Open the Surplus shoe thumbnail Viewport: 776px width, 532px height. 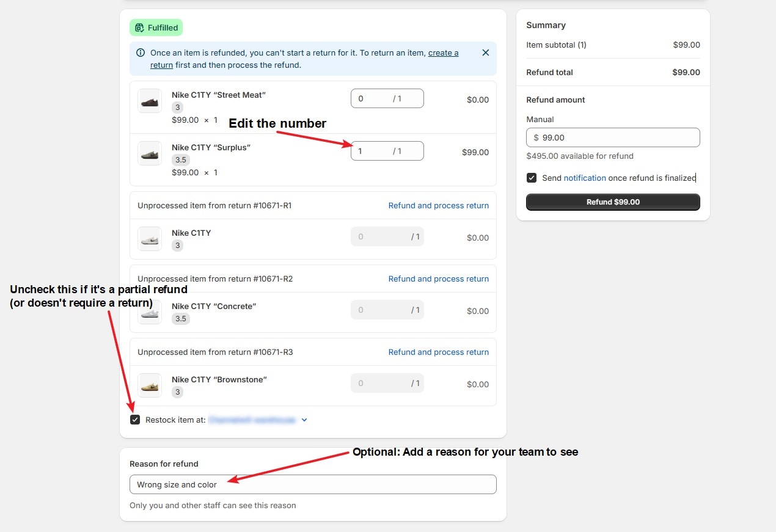coord(150,153)
